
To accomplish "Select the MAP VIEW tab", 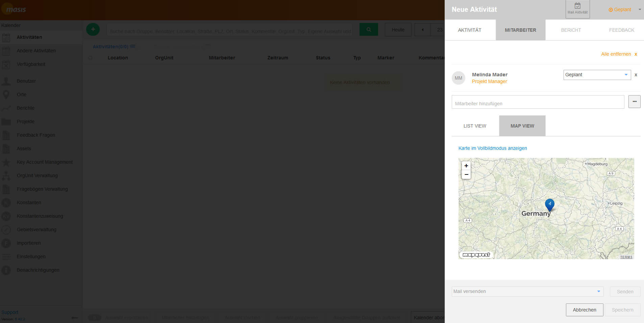I will pyautogui.click(x=522, y=126).
